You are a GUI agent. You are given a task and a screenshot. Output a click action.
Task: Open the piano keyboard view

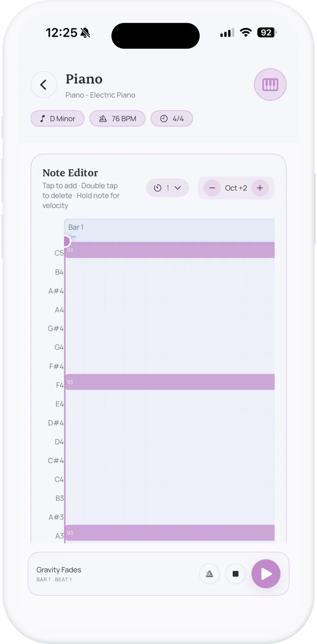coord(270,85)
